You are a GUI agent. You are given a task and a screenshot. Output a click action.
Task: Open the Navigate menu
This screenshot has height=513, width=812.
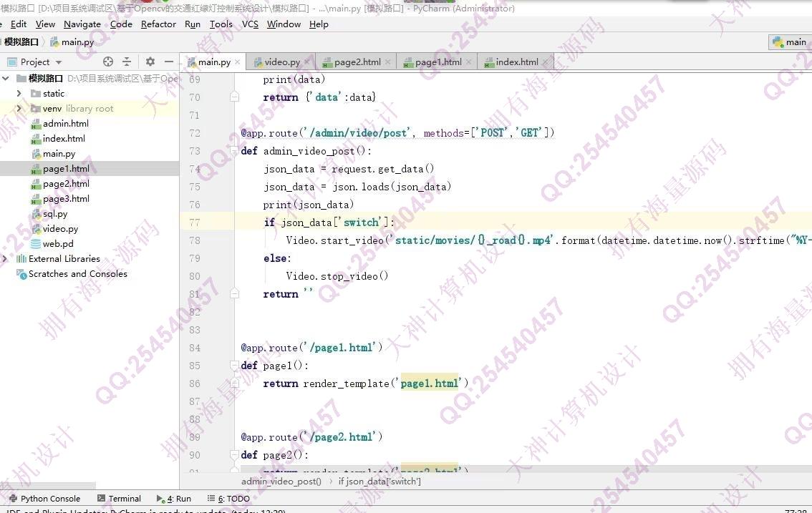[82, 24]
